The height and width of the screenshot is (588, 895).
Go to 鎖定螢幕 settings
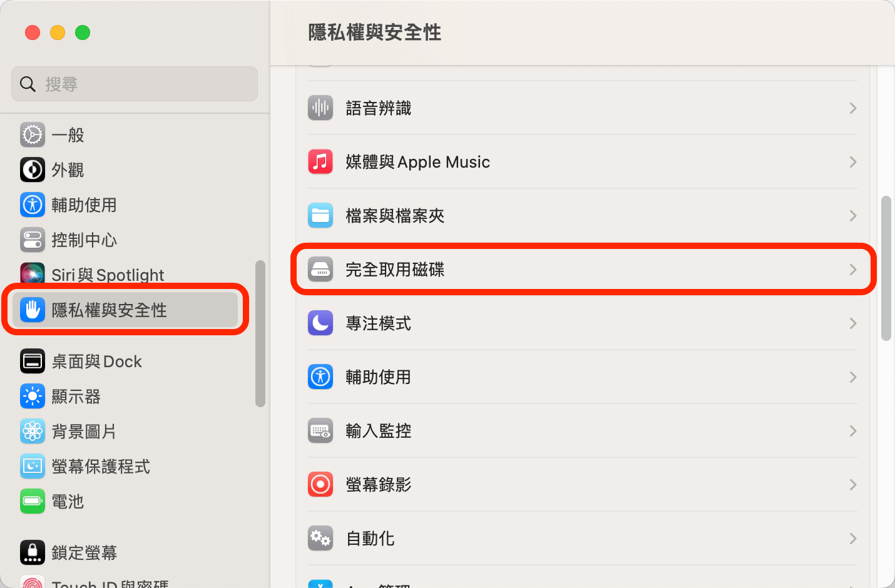coord(84,552)
